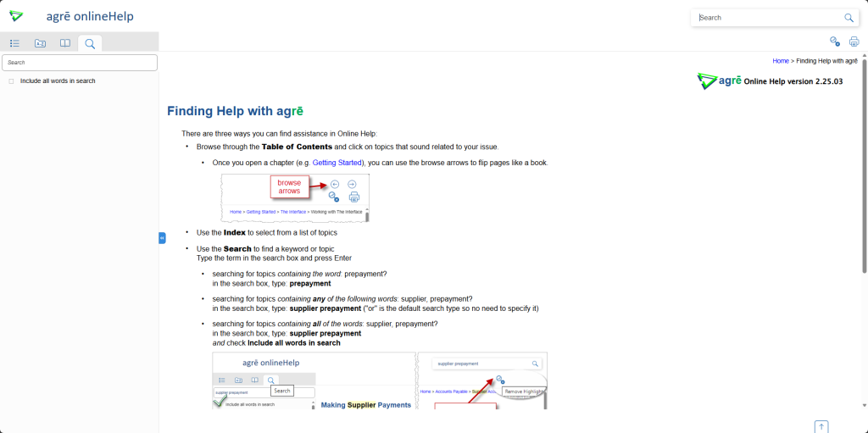Click the magnifier icon in top search box
868x433 pixels.
click(x=849, y=18)
